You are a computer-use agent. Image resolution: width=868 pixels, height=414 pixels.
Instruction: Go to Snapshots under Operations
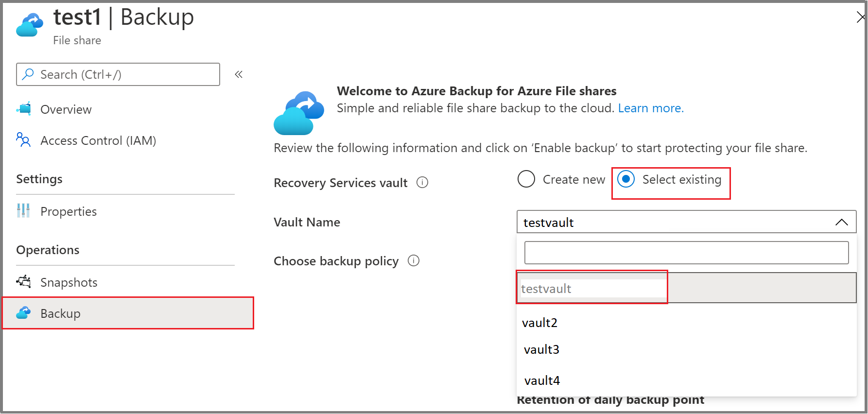tap(68, 282)
